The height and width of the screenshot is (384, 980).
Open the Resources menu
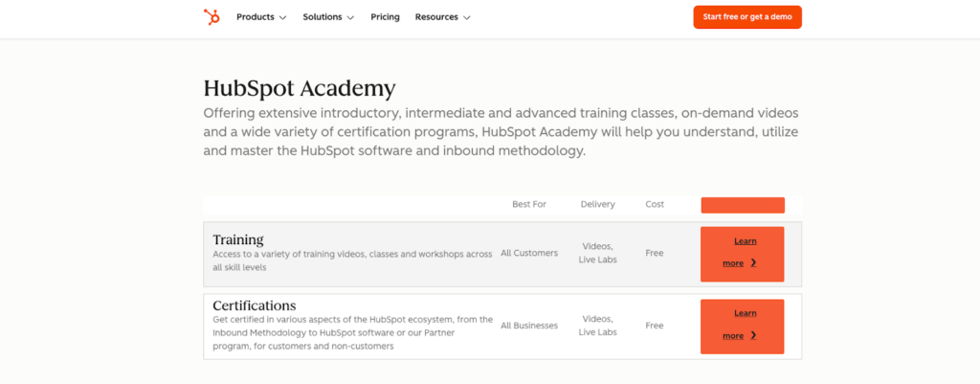(x=436, y=17)
